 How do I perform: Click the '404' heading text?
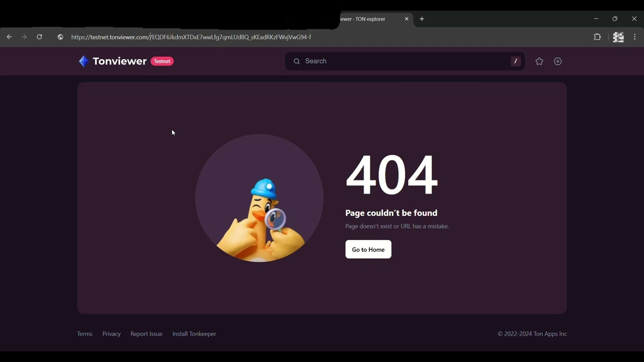[392, 175]
